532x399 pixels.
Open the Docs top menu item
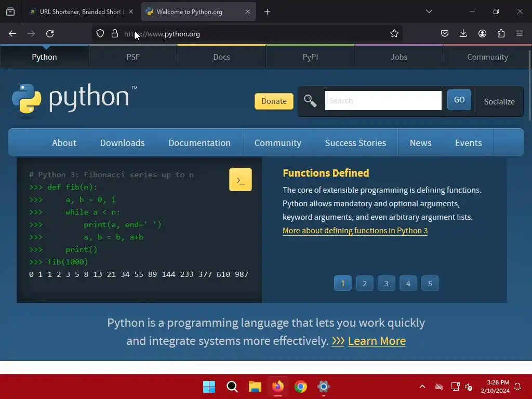point(221,57)
